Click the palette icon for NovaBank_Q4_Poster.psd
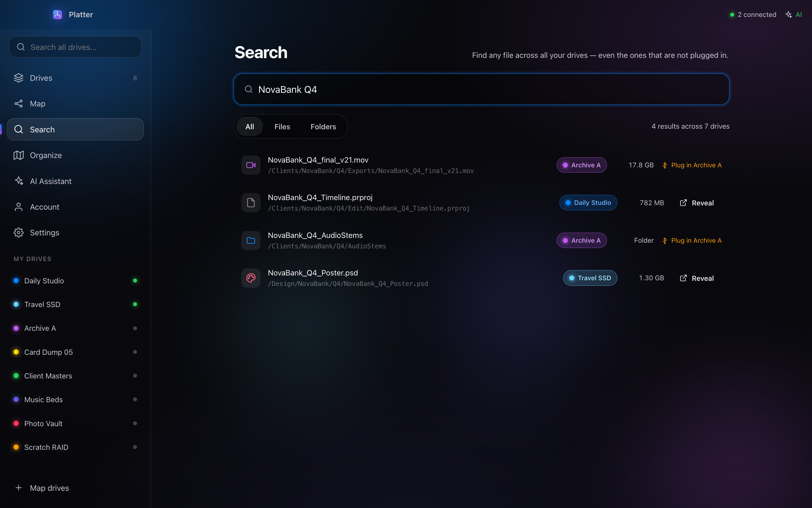Image resolution: width=812 pixels, height=508 pixels. tap(251, 278)
